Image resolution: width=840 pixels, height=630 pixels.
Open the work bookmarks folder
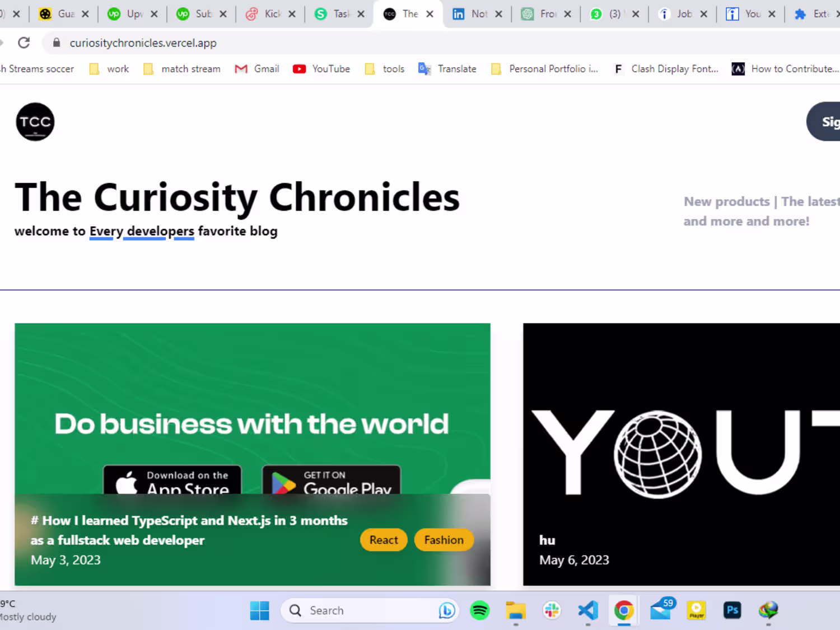(x=109, y=69)
